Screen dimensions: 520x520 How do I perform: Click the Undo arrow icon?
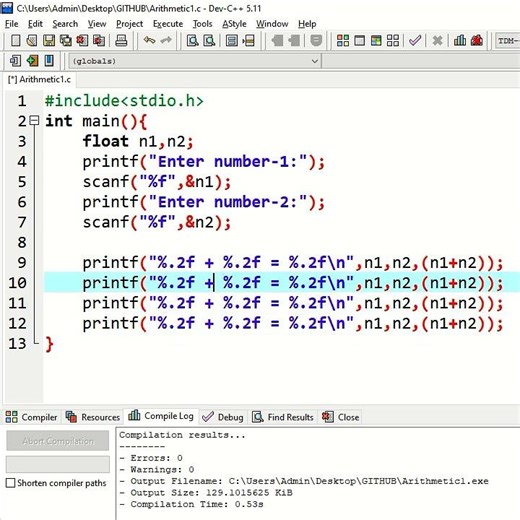click(149, 41)
